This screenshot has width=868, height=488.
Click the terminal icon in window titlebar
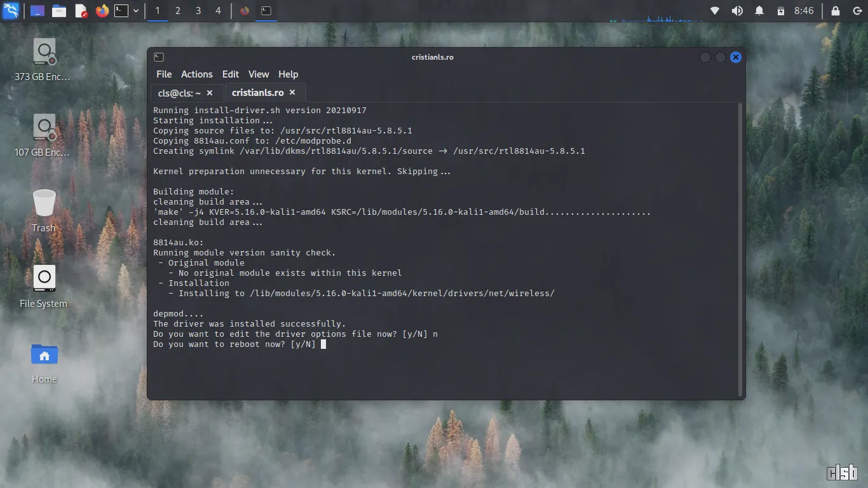click(x=159, y=57)
